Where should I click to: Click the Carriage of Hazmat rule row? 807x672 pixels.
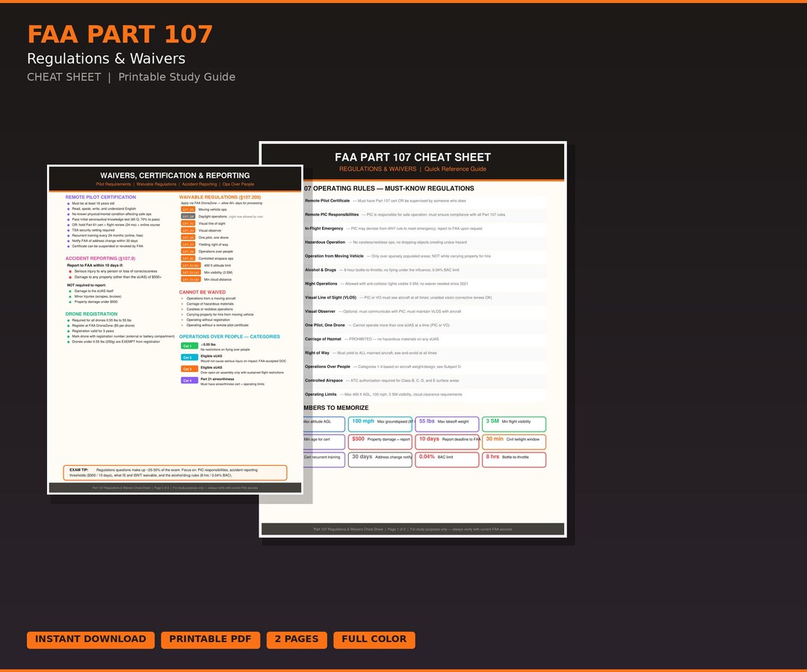(x=425, y=339)
